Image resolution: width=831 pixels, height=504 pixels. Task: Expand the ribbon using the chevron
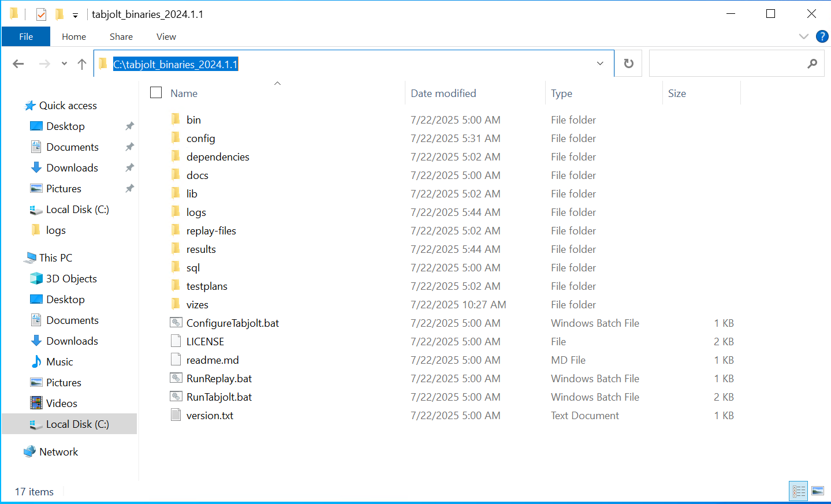[x=803, y=36]
